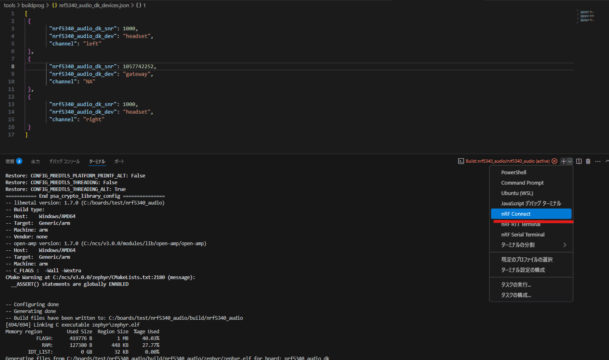Expand the ターミナルの分割 submenu
The image size is (609, 360).
(531, 245)
